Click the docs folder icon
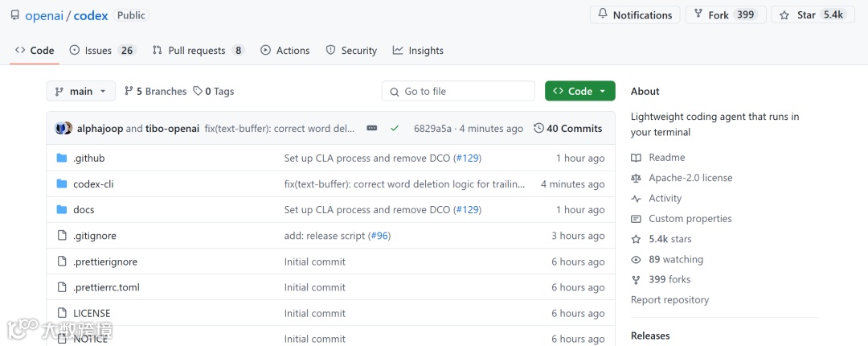 pos(62,209)
